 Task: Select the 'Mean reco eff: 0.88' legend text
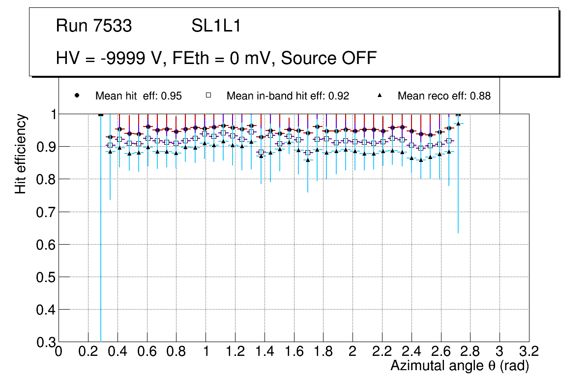coord(444,96)
